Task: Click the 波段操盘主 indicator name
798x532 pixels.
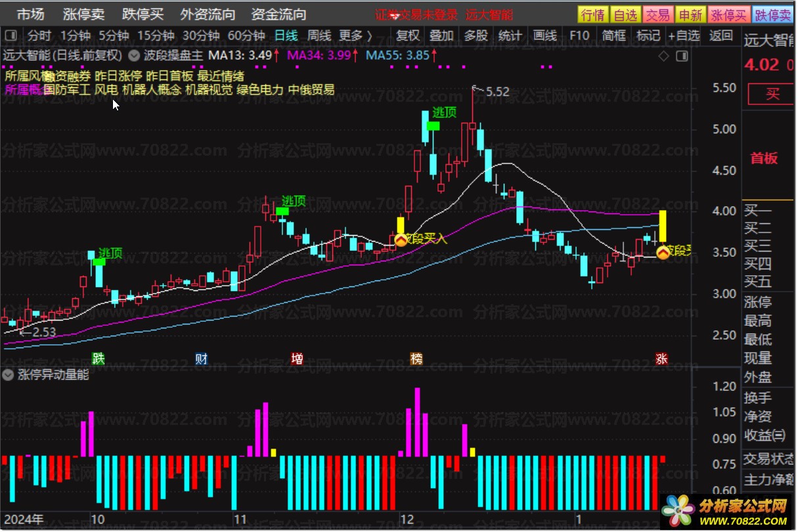Action: [173, 56]
